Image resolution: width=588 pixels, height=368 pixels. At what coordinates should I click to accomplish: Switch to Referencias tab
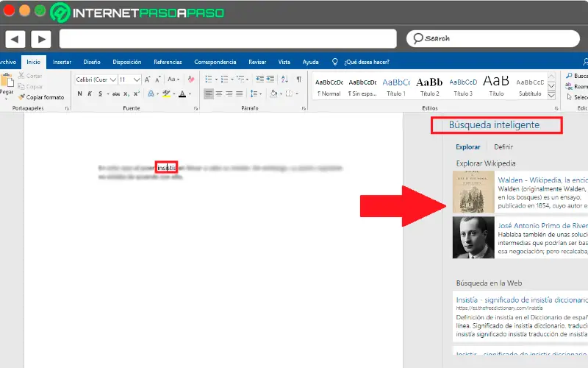click(168, 62)
